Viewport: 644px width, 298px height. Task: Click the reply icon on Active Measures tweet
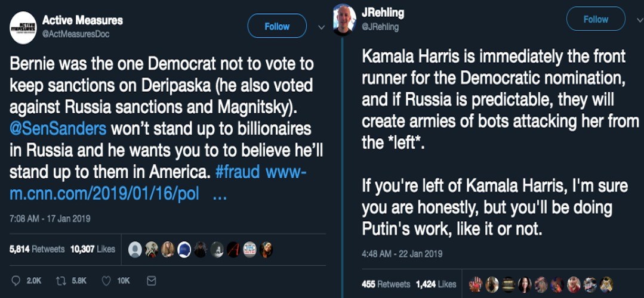(16, 280)
